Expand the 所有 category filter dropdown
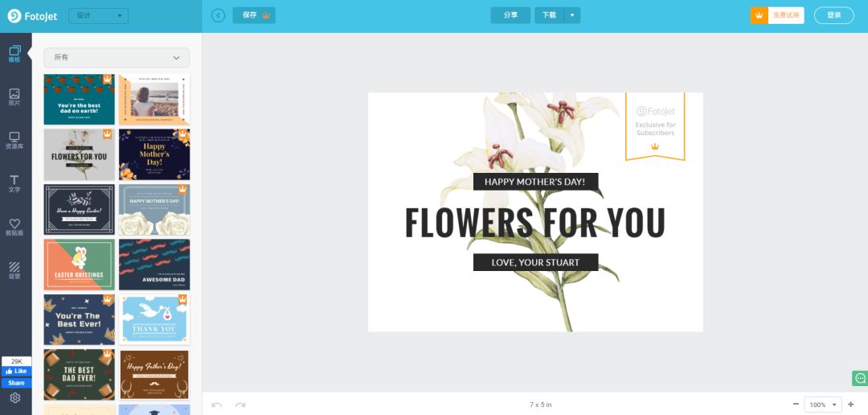This screenshot has width=868, height=415. tap(117, 58)
